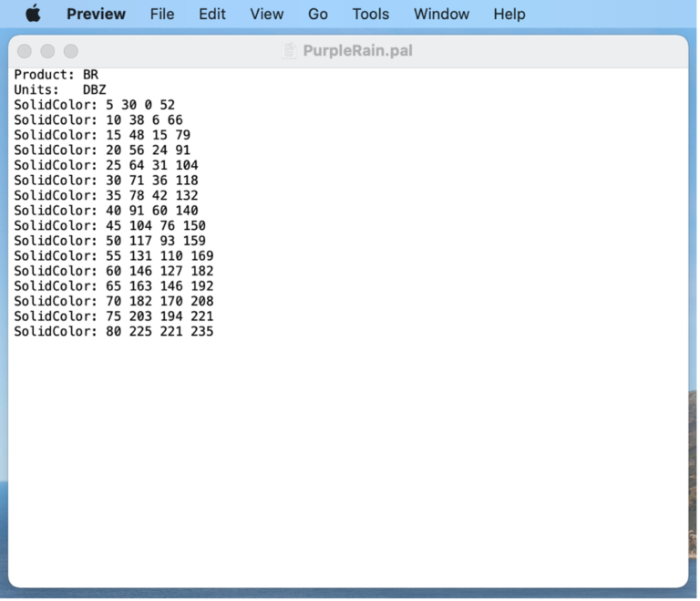The image size is (700, 601).
Task: Open the View menu
Action: (x=267, y=14)
